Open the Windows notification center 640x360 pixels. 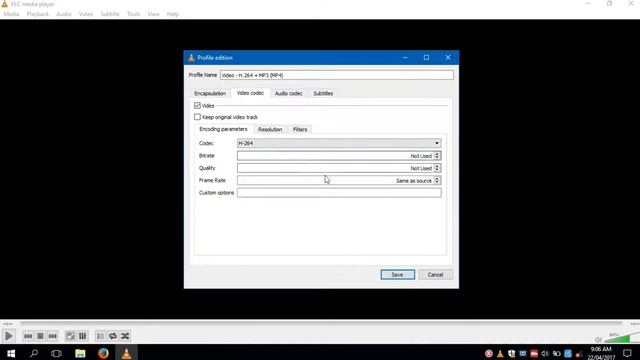[x=627, y=353]
